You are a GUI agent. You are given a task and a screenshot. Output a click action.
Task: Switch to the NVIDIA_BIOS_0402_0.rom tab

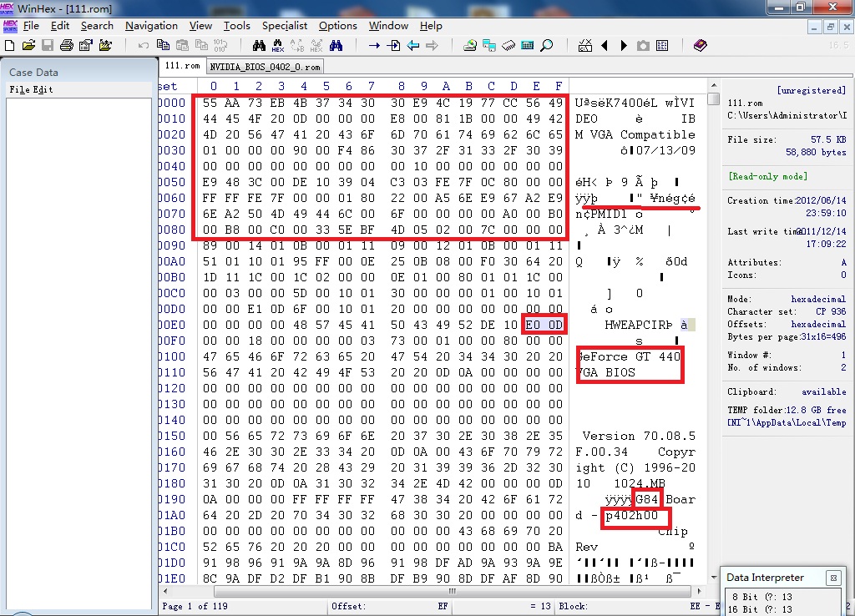pos(265,67)
